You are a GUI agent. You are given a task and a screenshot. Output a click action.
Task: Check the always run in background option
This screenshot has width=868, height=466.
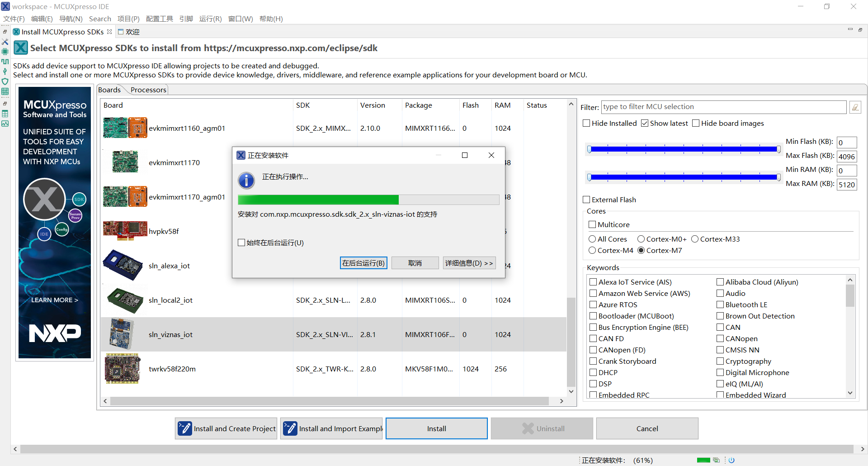click(x=241, y=243)
